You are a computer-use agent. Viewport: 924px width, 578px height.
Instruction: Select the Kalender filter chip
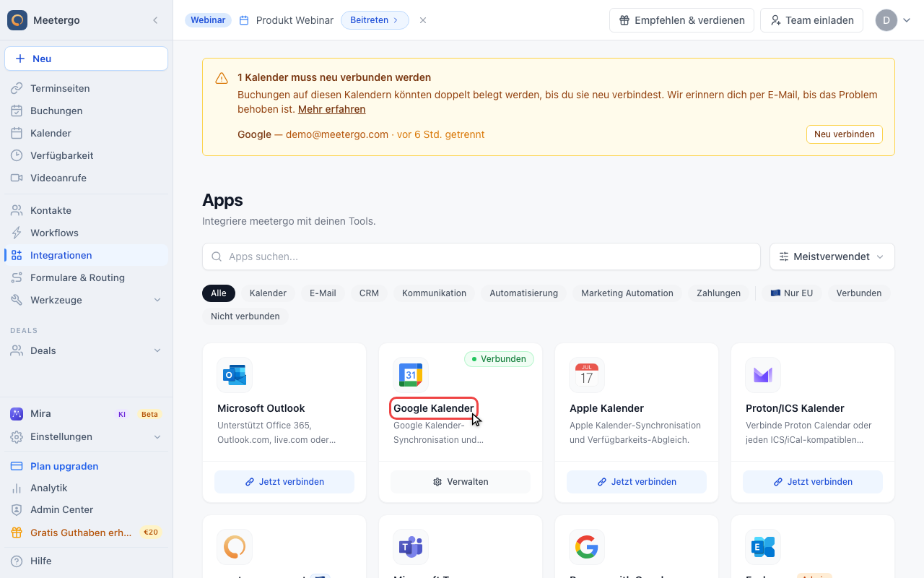268,293
